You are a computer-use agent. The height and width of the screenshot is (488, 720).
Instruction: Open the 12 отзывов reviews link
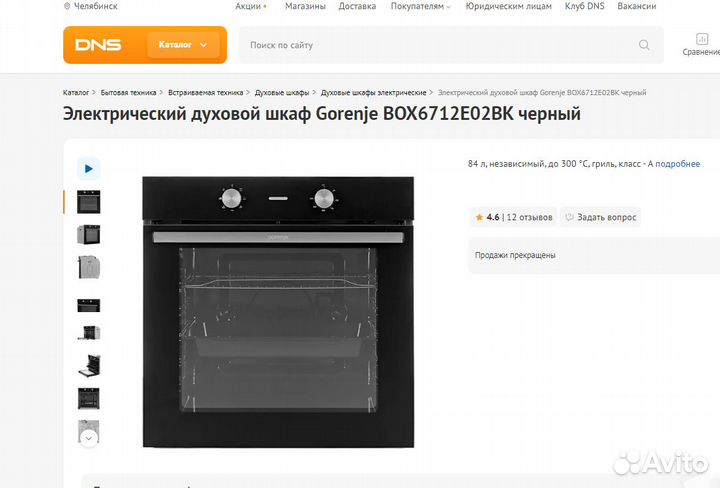pyautogui.click(x=529, y=217)
